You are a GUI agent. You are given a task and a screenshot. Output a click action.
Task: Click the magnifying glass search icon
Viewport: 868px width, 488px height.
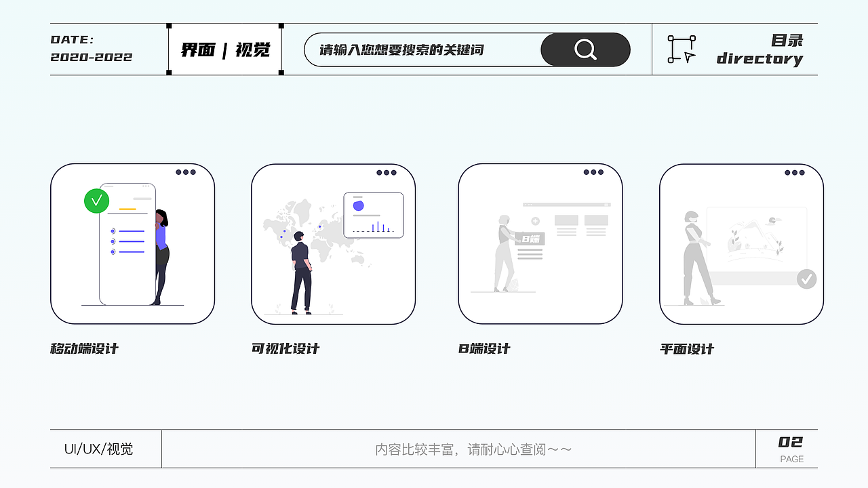coord(584,49)
